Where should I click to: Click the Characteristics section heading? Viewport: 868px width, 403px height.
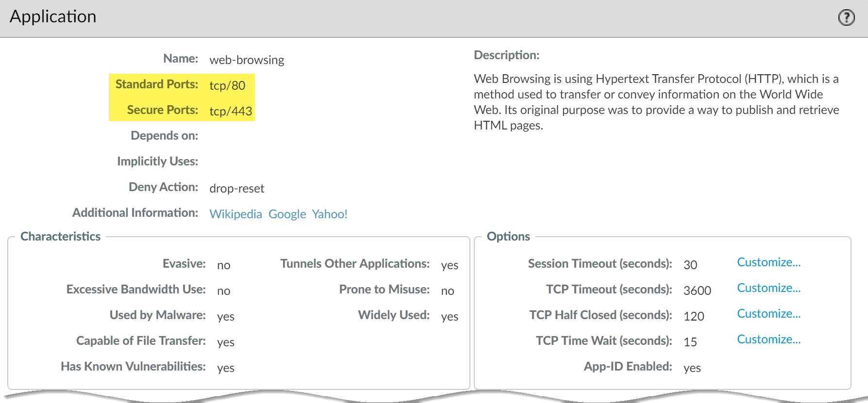tap(61, 237)
